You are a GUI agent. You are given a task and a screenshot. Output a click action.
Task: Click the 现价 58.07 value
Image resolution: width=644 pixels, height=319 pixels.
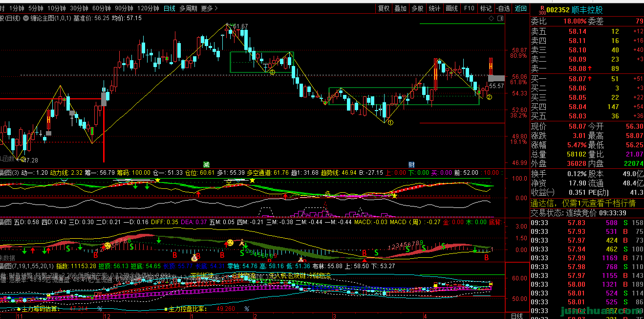(577, 126)
